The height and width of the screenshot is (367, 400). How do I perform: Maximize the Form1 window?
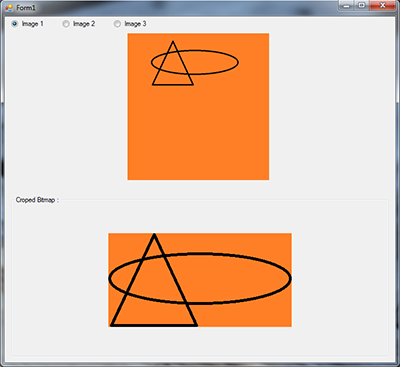(362, 6)
